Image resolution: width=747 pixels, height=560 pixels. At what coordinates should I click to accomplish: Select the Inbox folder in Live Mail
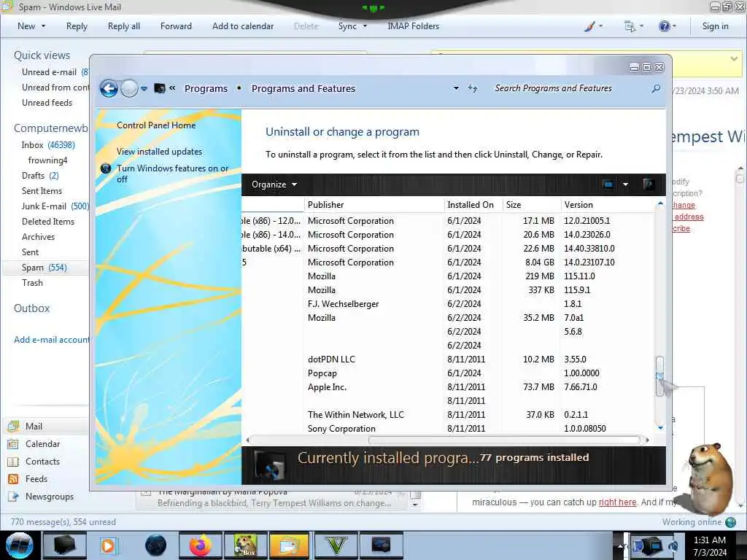pyautogui.click(x=47, y=145)
